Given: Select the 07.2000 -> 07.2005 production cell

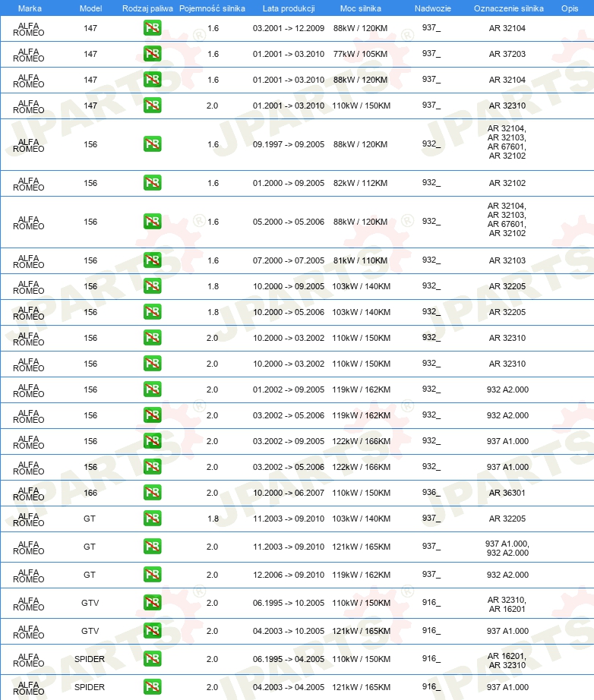Looking at the screenshot, I should click(289, 260).
